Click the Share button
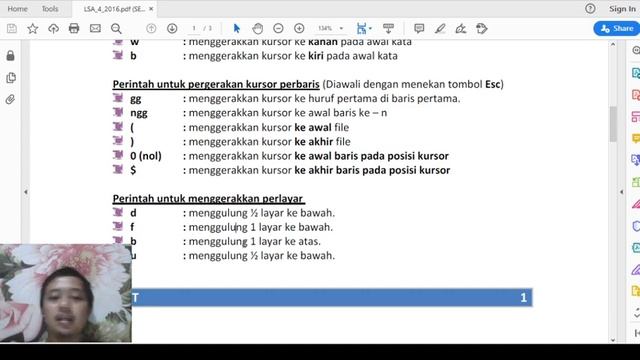 617,29
